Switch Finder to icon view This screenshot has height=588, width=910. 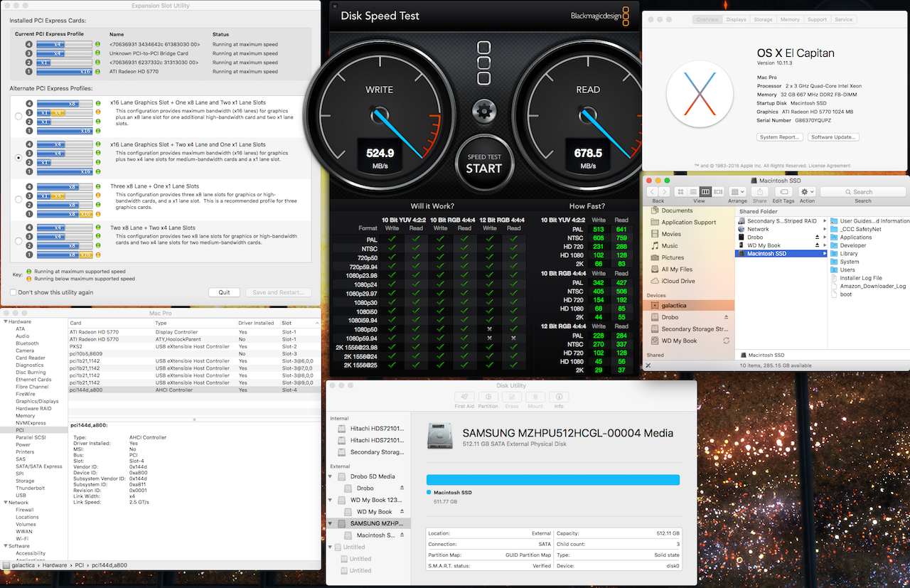(681, 192)
